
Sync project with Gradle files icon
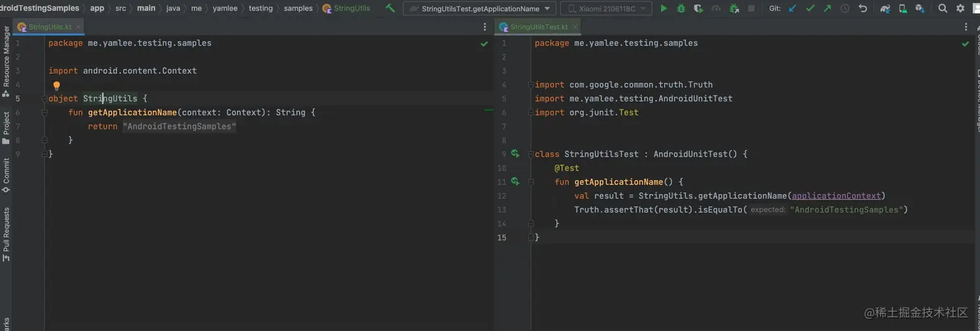[885, 8]
